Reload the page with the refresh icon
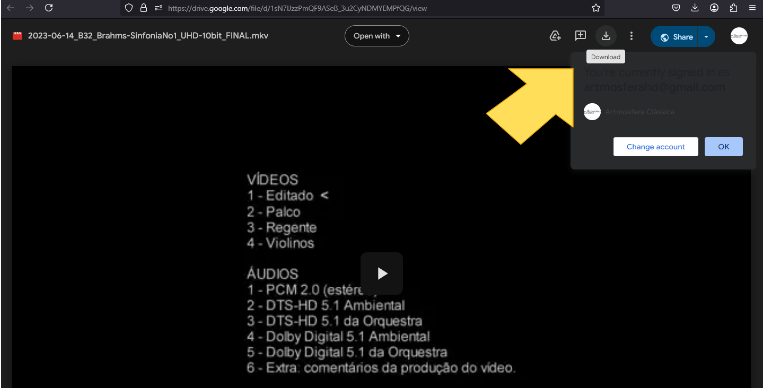 49,8
